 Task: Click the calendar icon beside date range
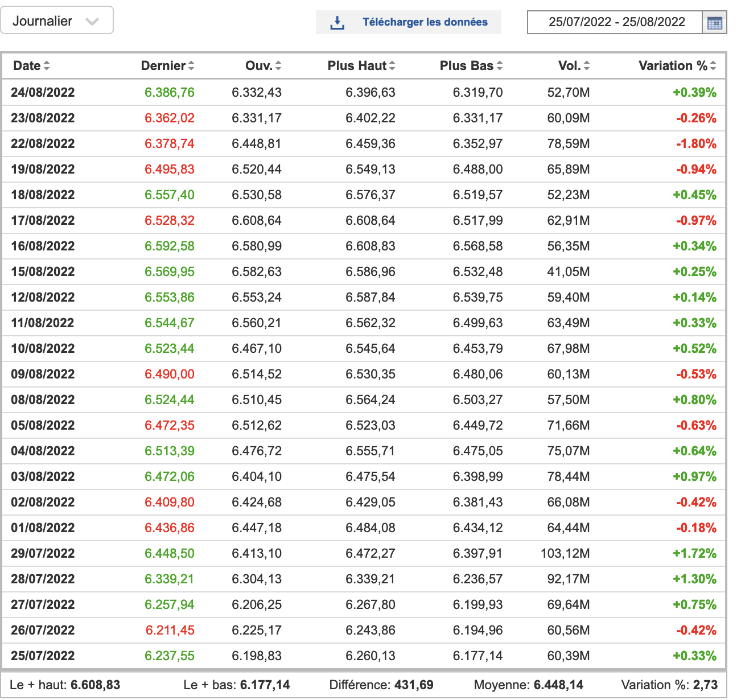(714, 23)
